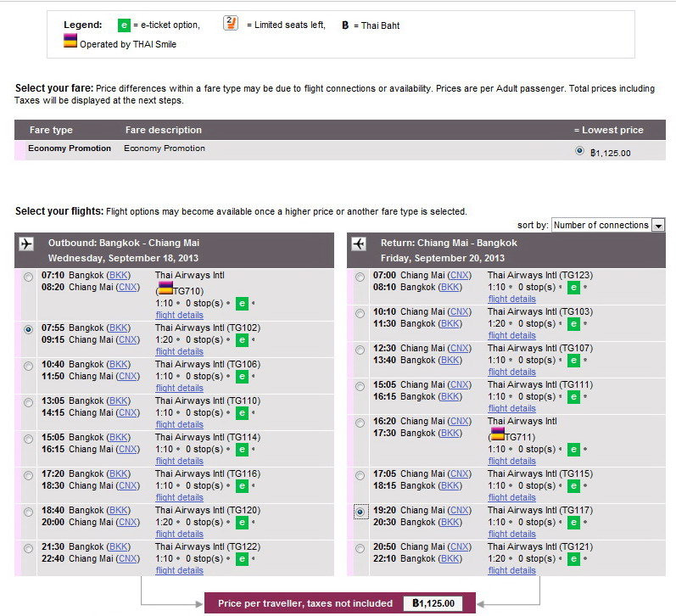Select the 13:05 outbound flight TG110
Image resolution: width=676 pixels, height=616 pixels.
[29, 403]
